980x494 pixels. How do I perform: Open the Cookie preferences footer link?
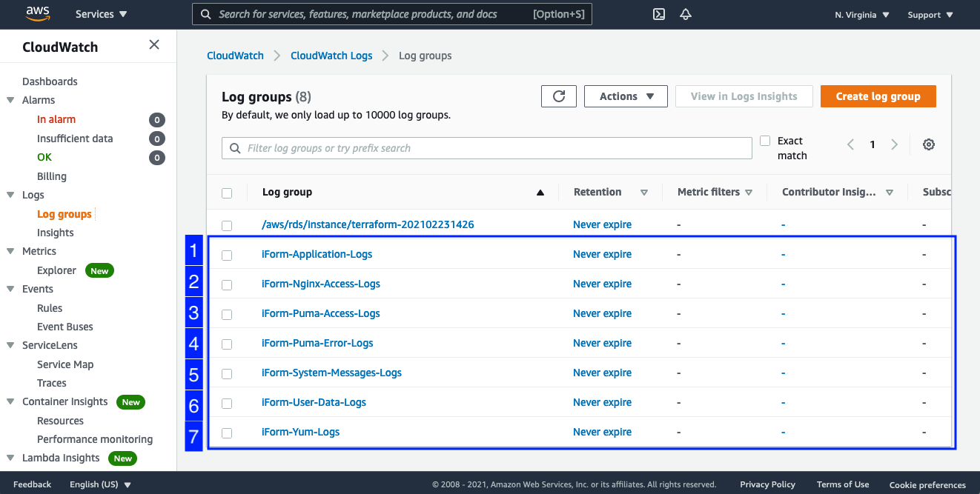927,485
